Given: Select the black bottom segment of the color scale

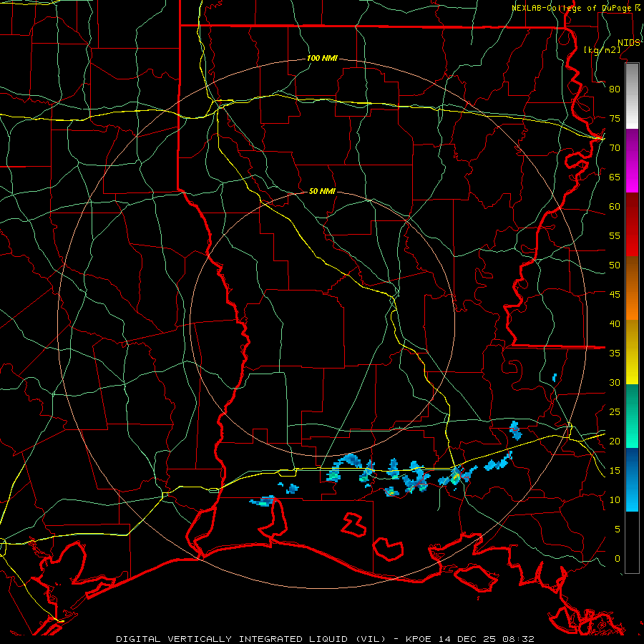Looking at the screenshot, I should point(632,542).
